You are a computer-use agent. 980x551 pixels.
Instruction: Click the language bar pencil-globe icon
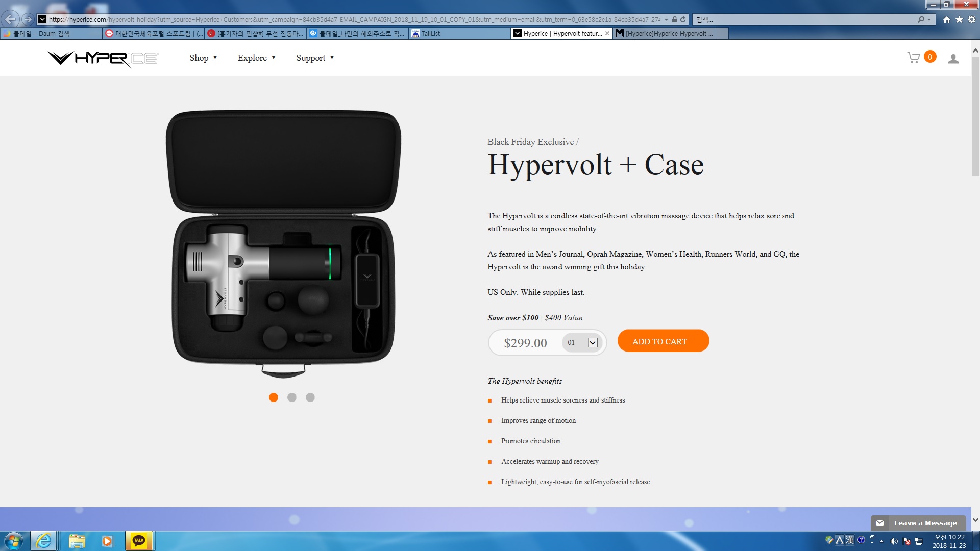point(829,540)
